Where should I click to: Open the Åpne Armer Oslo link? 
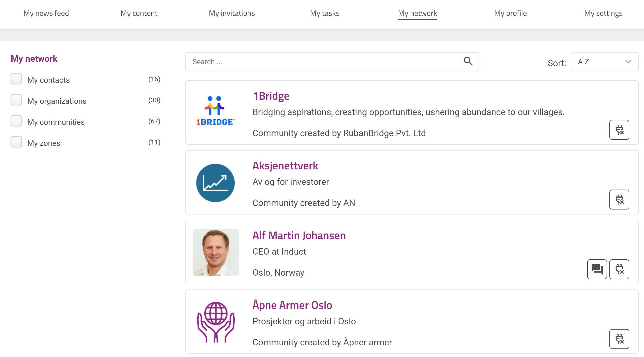[292, 305]
